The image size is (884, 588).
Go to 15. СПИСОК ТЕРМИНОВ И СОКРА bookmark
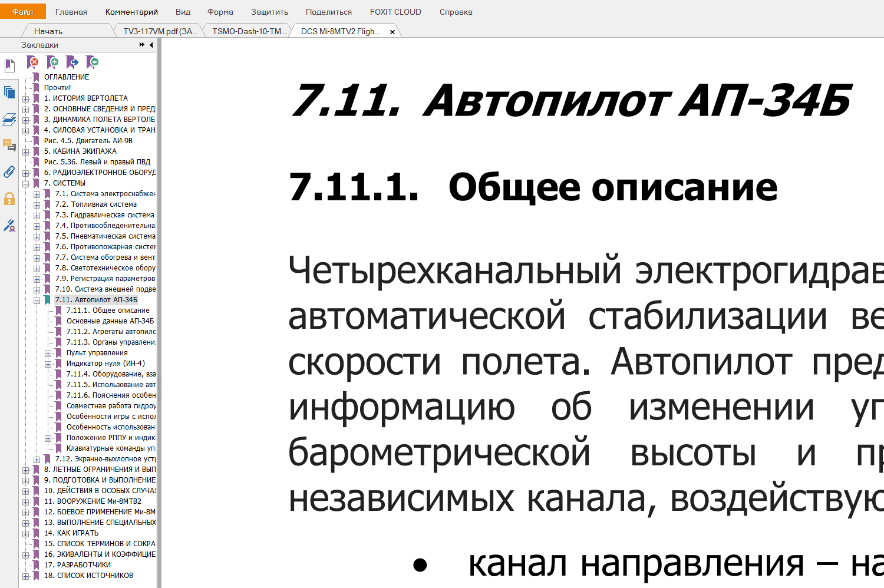pyautogui.click(x=100, y=544)
